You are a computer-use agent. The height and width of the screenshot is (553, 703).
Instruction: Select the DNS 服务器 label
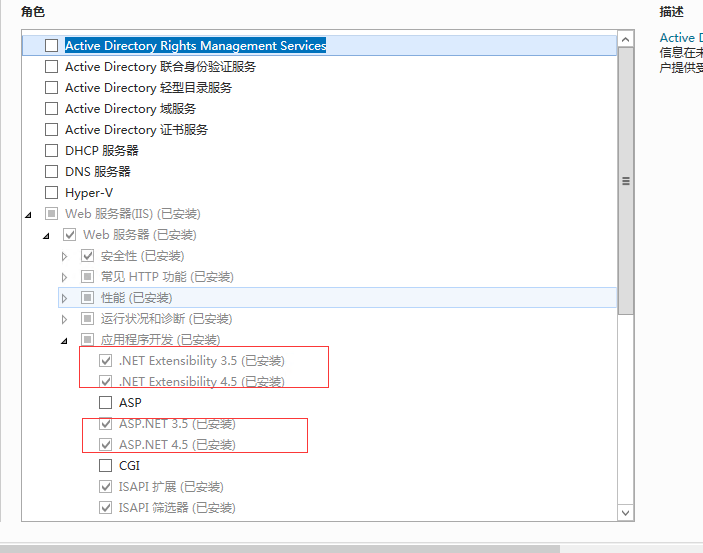(98, 171)
